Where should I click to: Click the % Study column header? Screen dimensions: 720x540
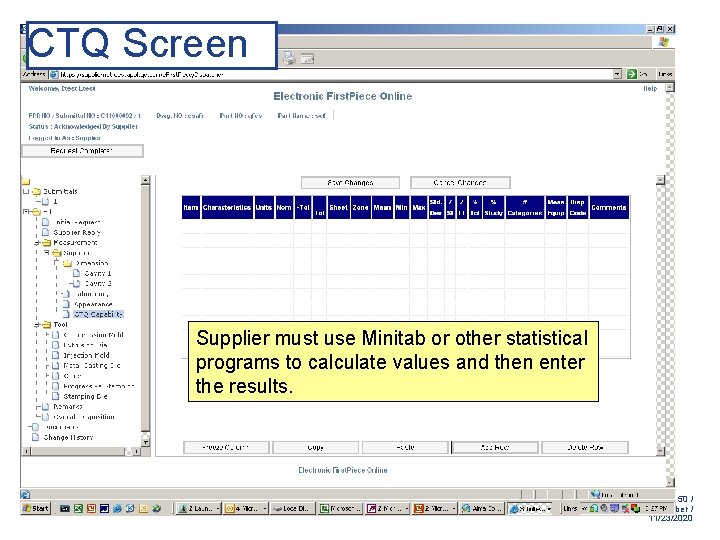494,208
